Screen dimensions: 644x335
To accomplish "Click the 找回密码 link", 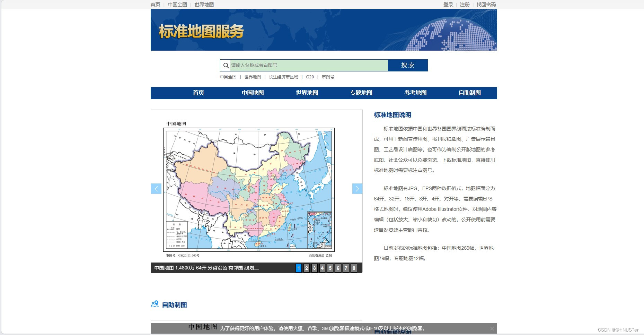I will (486, 5).
